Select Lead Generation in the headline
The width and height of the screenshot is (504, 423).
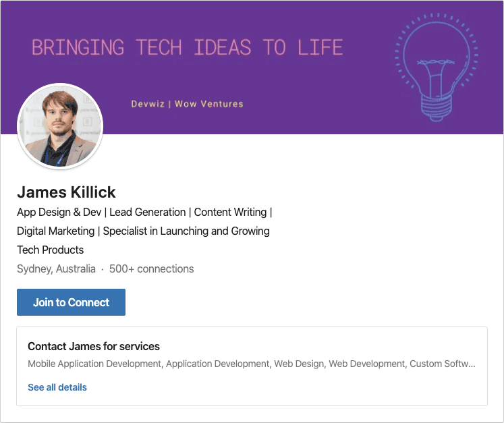(x=147, y=212)
